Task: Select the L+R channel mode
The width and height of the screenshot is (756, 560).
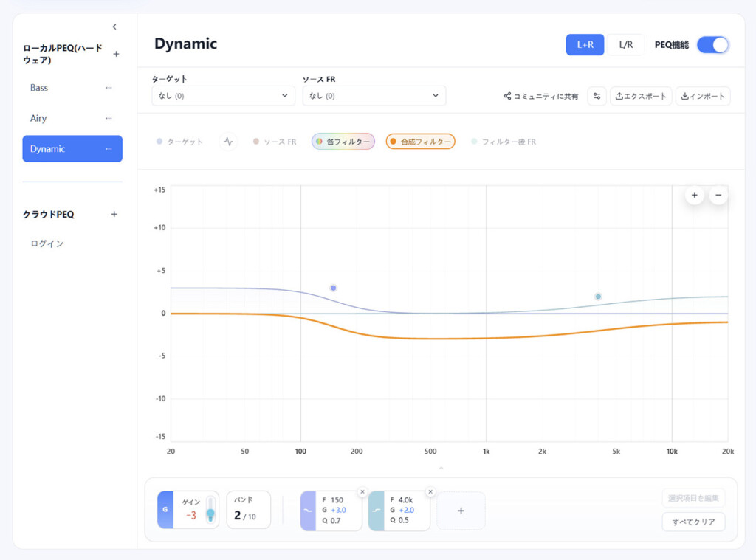Action: click(x=585, y=45)
